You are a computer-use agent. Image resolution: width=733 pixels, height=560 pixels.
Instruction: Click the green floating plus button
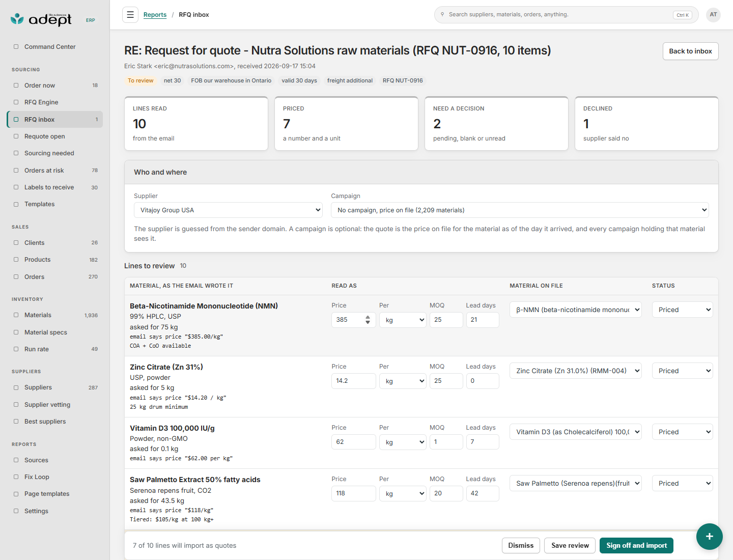tap(709, 536)
